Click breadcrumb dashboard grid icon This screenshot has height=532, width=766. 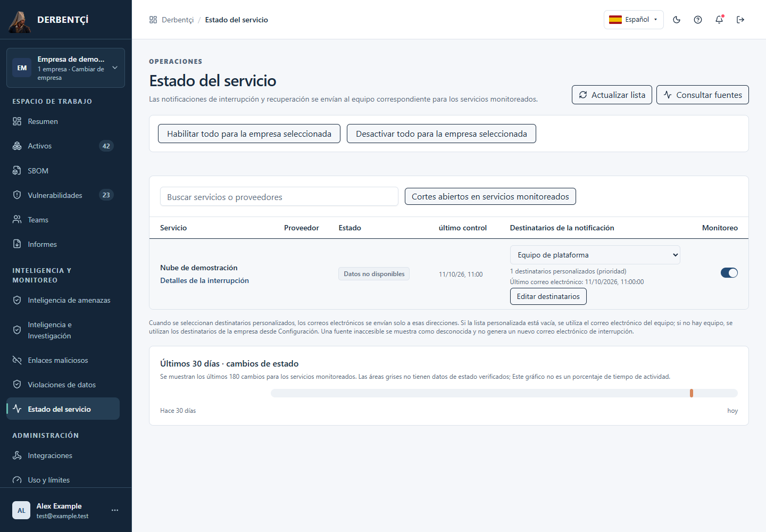153,20
